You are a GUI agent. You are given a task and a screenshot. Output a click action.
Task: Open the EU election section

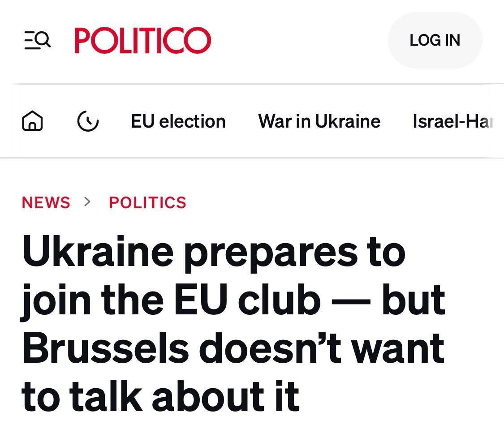[x=178, y=121]
